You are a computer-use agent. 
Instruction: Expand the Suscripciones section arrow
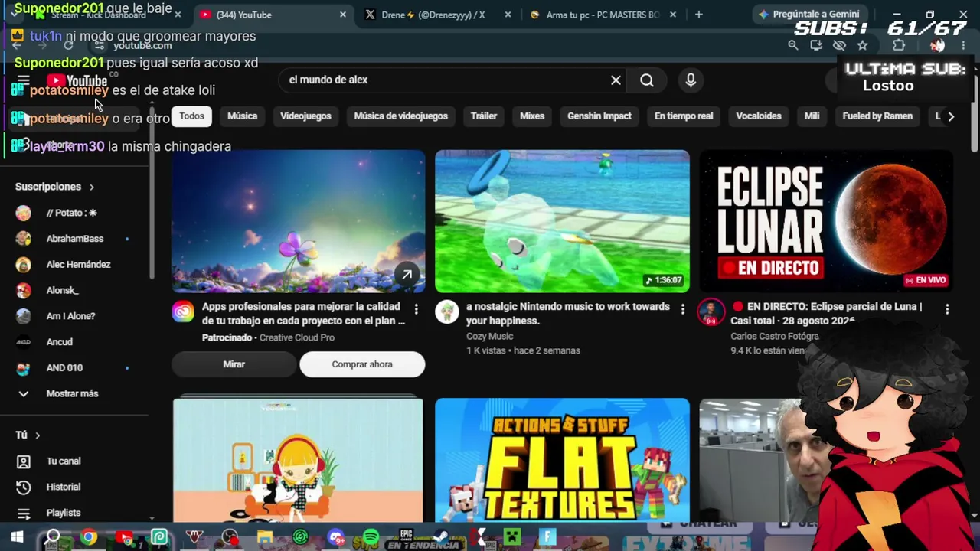coord(91,187)
